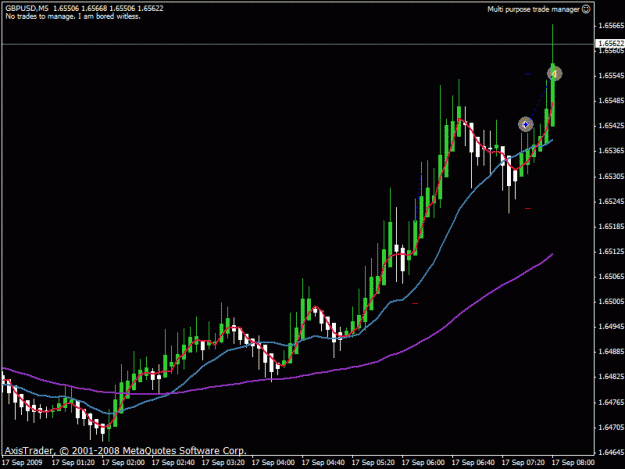This screenshot has width=625, height=469.
Task: Select the orange arrow trade exit marker
Action: (x=554, y=74)
